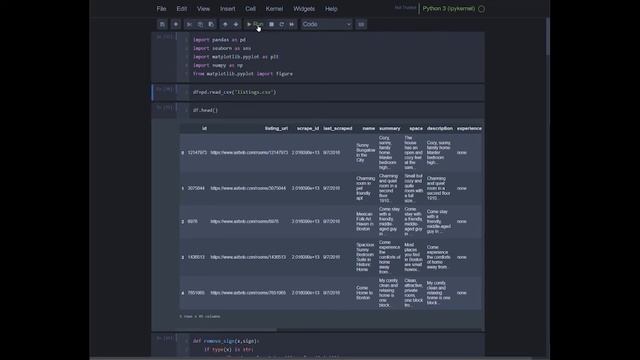The height and width of the screenshot is (360, 640).
Task: Open the View menu
Action: coord(203,9)
